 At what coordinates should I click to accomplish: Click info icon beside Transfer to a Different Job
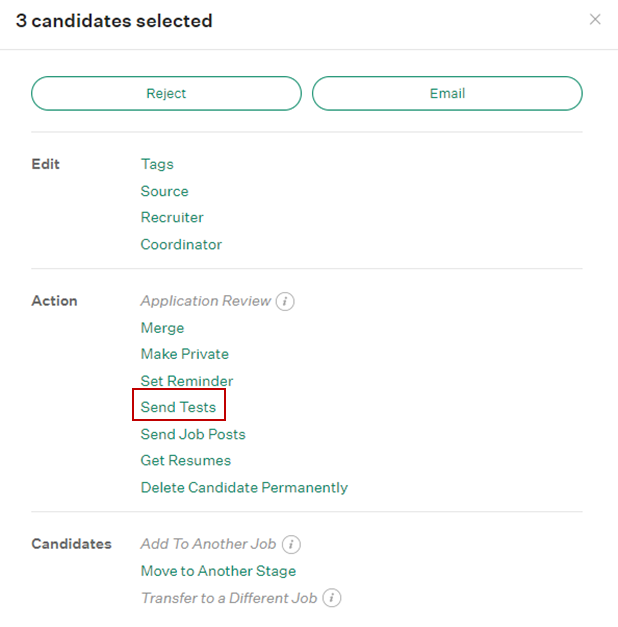coord(332,598)
